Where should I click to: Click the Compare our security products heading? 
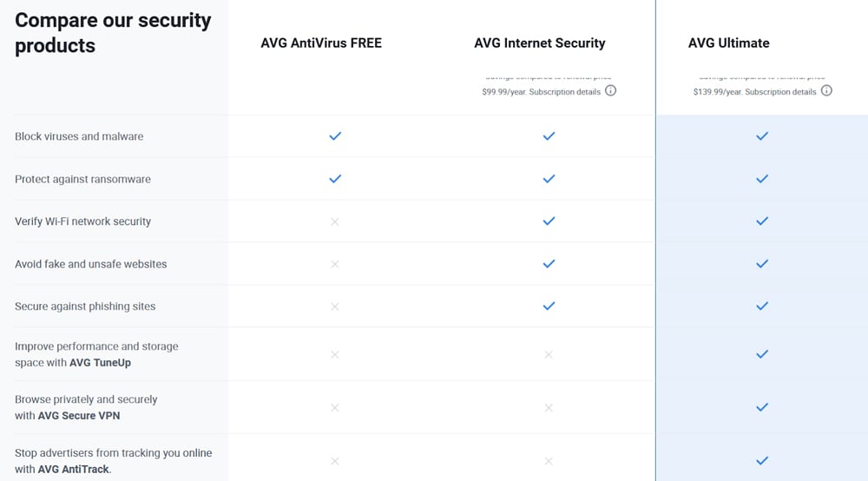[113, 33]
